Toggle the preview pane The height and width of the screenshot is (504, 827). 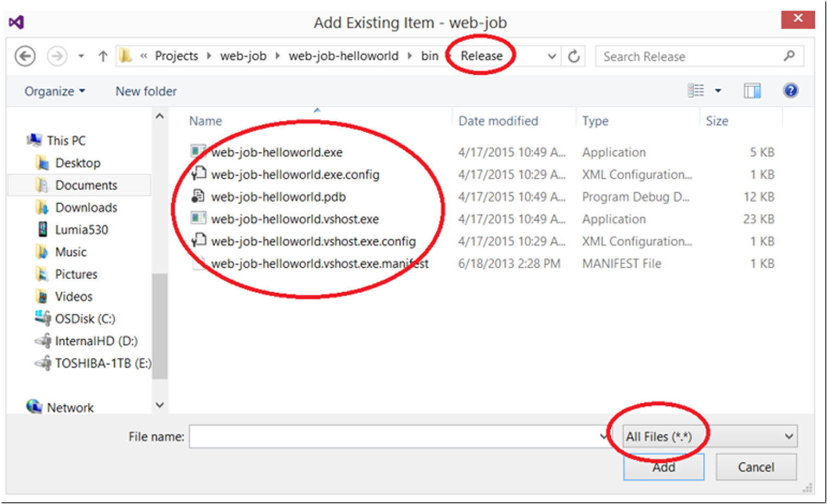(x=752, y=91)
